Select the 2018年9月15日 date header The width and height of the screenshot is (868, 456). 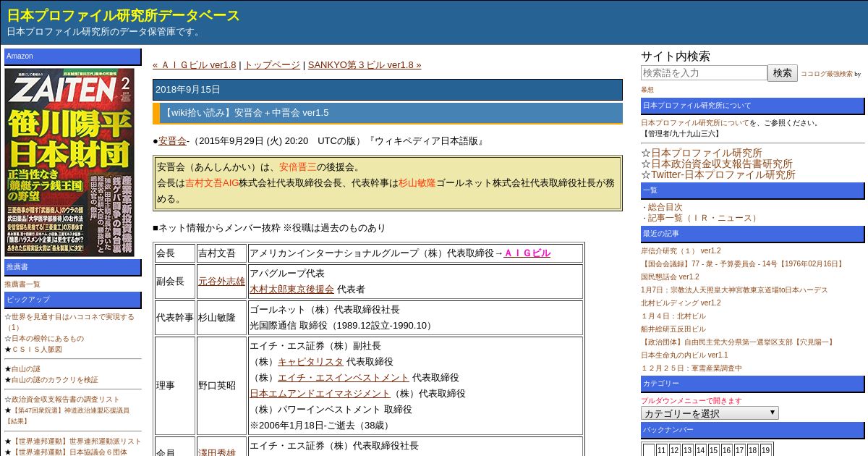388,90
